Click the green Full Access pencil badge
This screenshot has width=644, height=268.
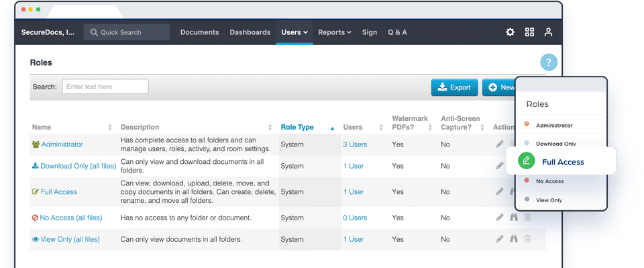[526, 161]
